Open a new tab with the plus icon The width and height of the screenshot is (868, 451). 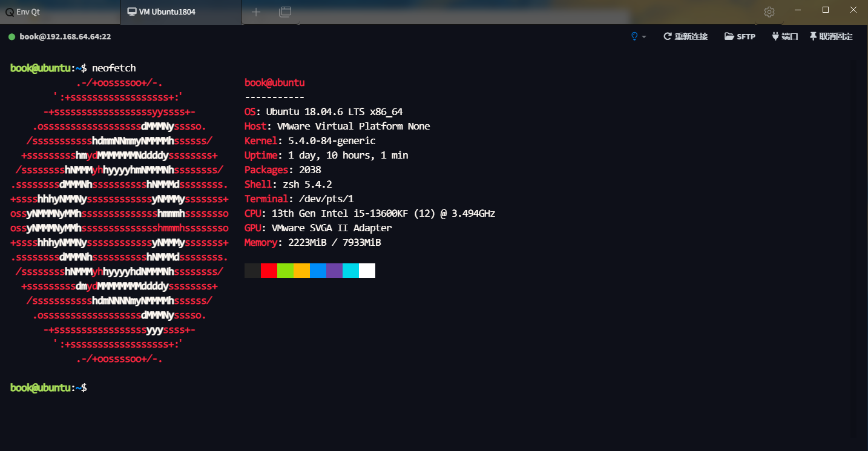256,12
